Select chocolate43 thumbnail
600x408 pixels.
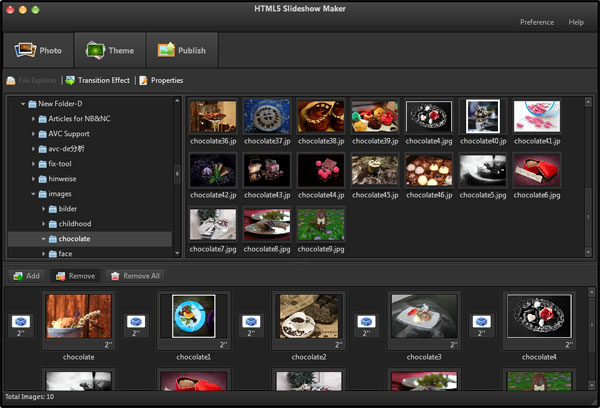click(267, 170)
